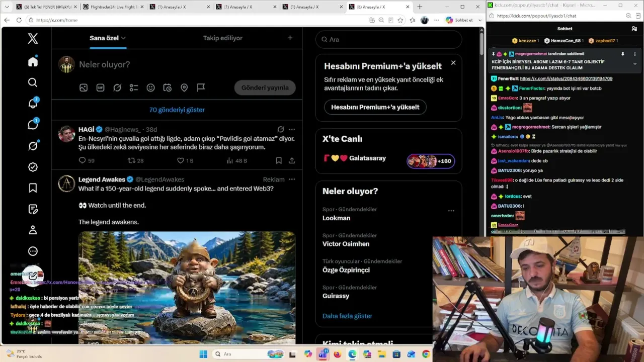Go to X home via sidebar house icon
Image resolution: width=644 pixels, height=362 pixels.
pyautogui.click(x=33, y=62)
